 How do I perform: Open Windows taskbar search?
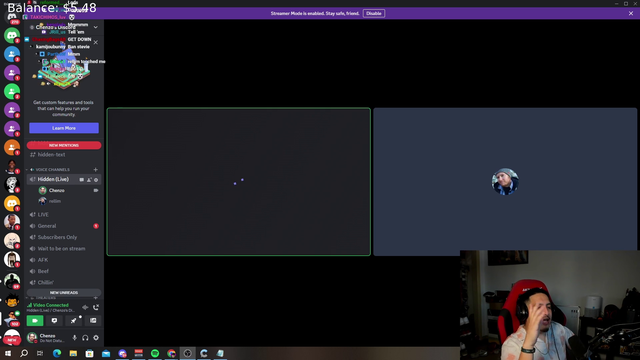click(24, 353)
